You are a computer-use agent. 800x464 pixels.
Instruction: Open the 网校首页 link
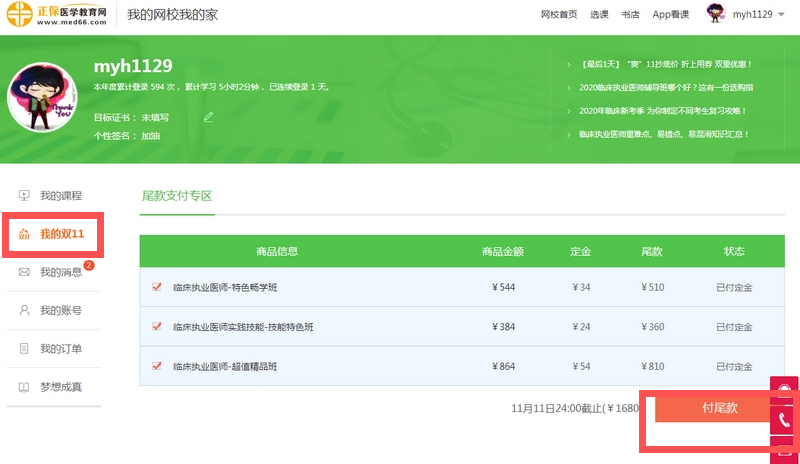(559, 15)
